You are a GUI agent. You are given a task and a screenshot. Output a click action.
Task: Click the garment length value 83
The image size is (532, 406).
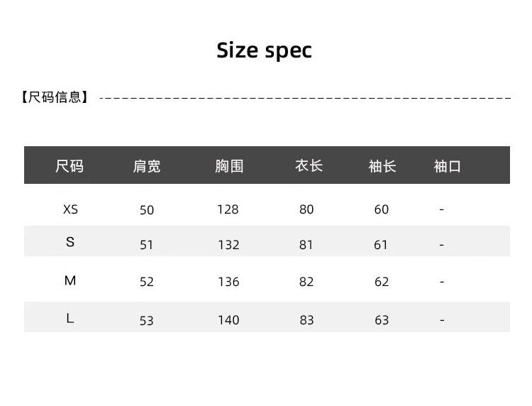[x=306, y=320]
